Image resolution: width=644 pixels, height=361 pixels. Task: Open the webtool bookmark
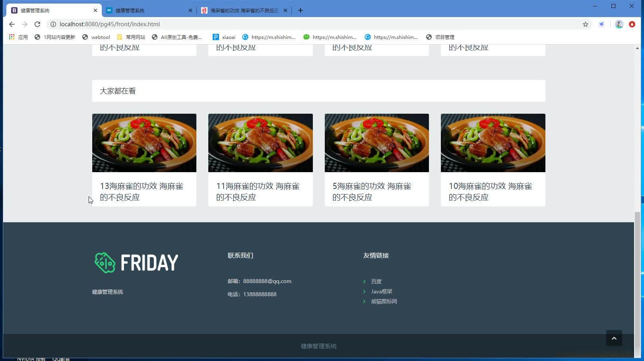[x=96, y=37]
